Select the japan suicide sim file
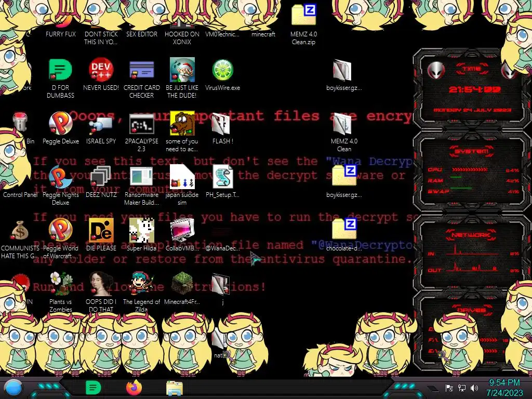 click(x=182, y=185)
